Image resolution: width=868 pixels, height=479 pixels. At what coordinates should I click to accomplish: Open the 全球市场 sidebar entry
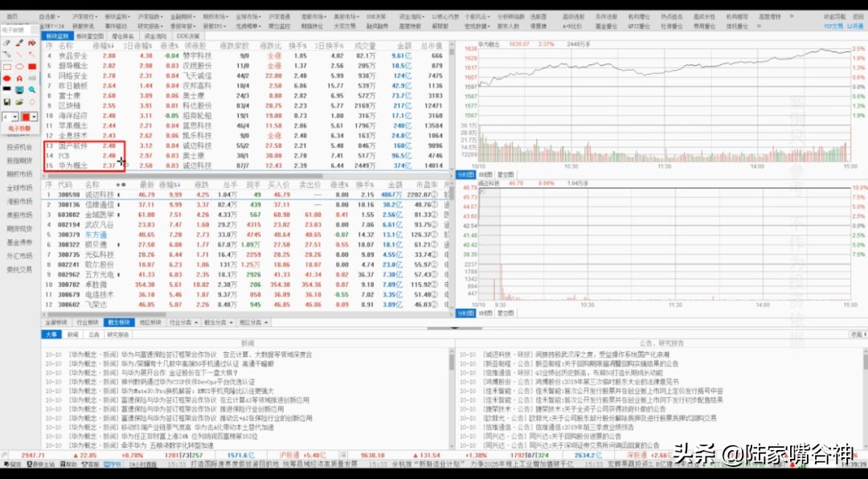click(19, 188)
